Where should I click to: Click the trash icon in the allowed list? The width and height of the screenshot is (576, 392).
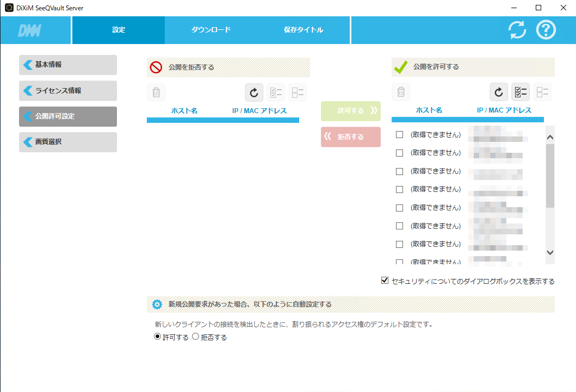click(x=401, y=92)
